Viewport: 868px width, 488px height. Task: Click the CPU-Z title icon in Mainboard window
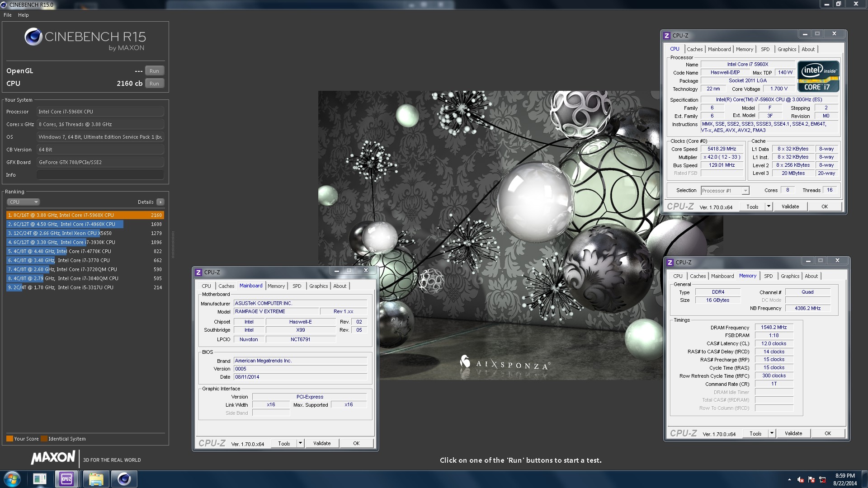pos(198,272)
